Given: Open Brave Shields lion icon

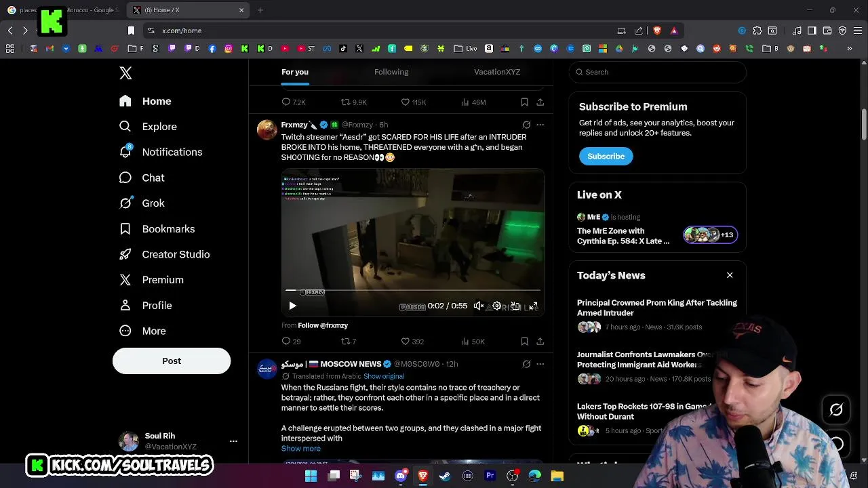Looking at the screenshot, I should (x=656, y=30).
